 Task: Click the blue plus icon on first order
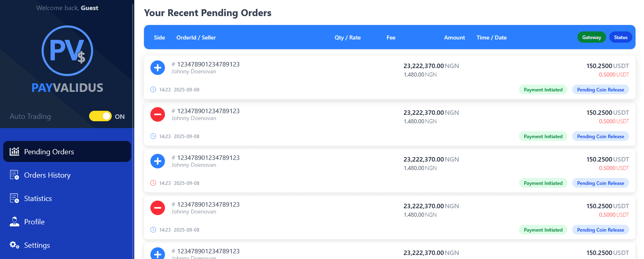click(x=158, y=68)
